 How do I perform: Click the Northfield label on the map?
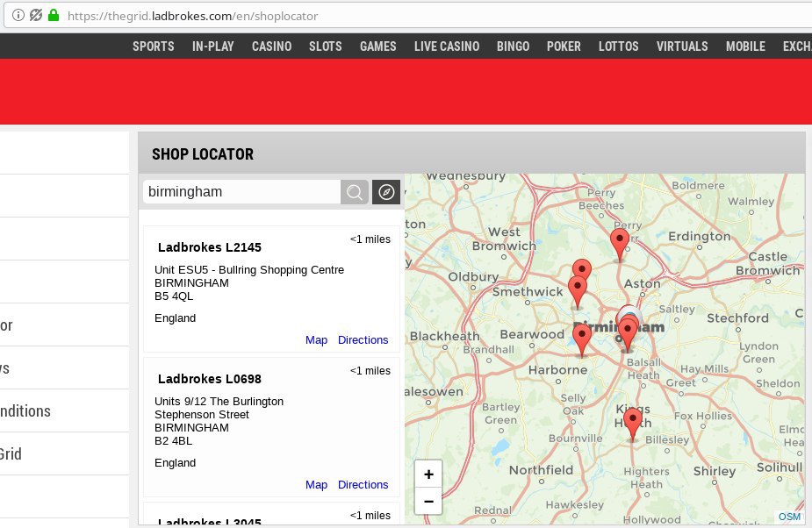[541, 470]
